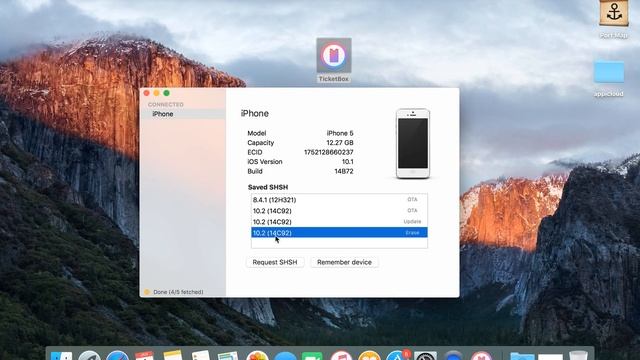Click the Saved SHSH heading
640x360 pixels.
coord(268,187)
